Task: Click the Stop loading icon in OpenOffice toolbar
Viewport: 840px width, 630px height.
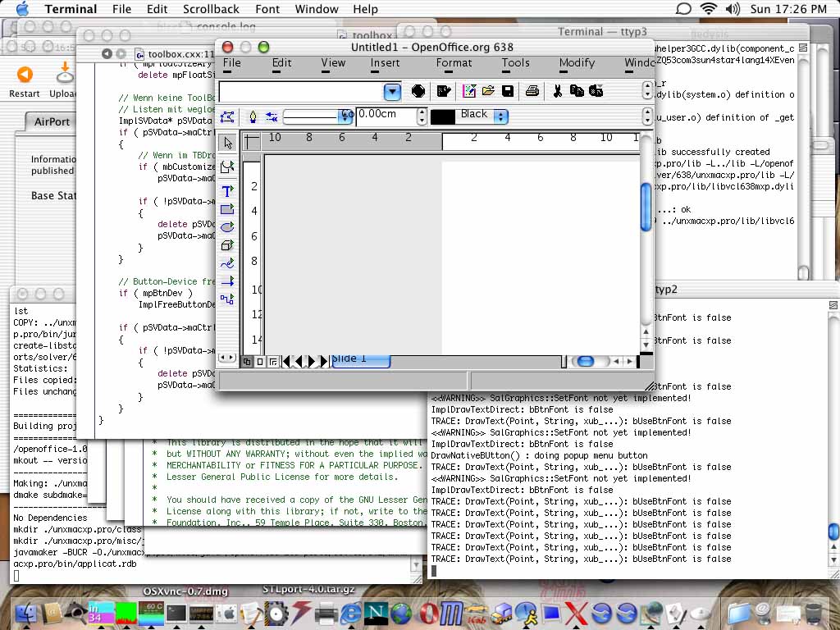Action: point(418,91)
